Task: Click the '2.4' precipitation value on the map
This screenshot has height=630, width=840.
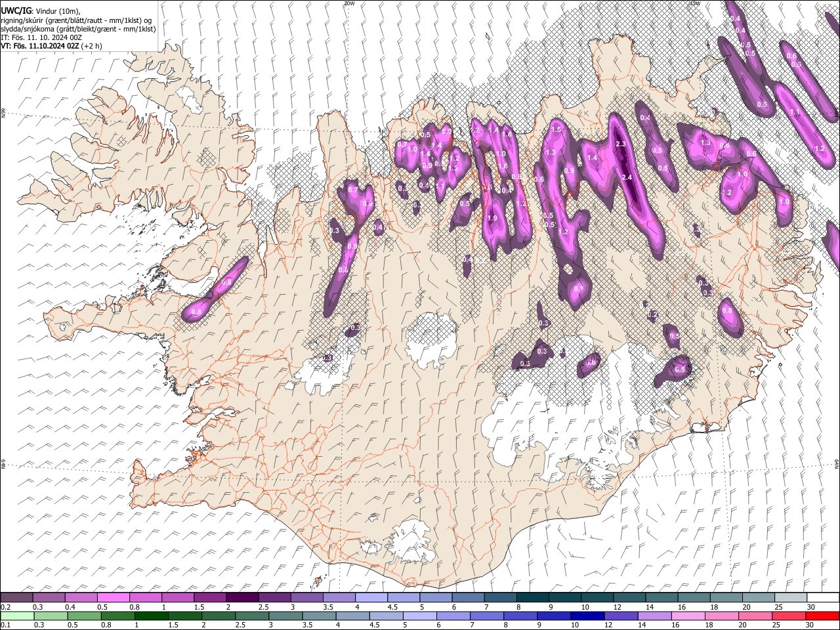Action: point(626,177)
